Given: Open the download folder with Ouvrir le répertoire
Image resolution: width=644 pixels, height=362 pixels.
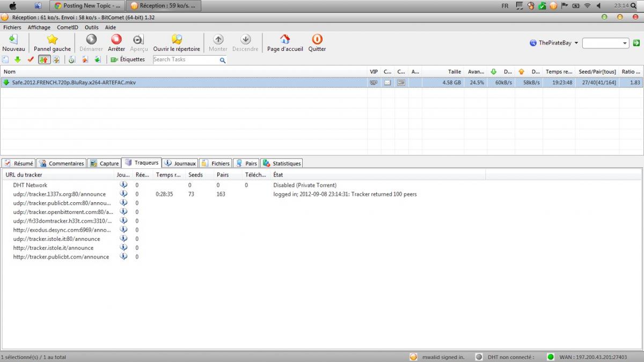Looking at the screenshot, I should pyautogui.click(x=177, y=40).
